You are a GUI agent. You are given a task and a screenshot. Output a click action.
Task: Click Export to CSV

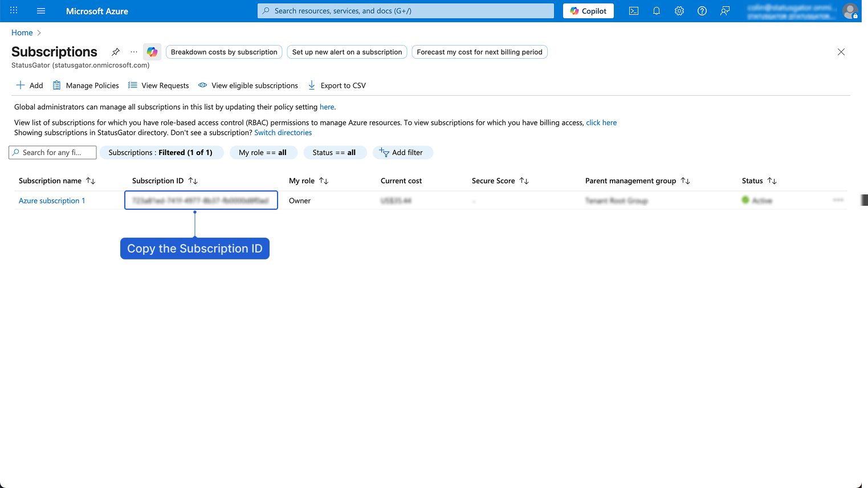[337, 86]
